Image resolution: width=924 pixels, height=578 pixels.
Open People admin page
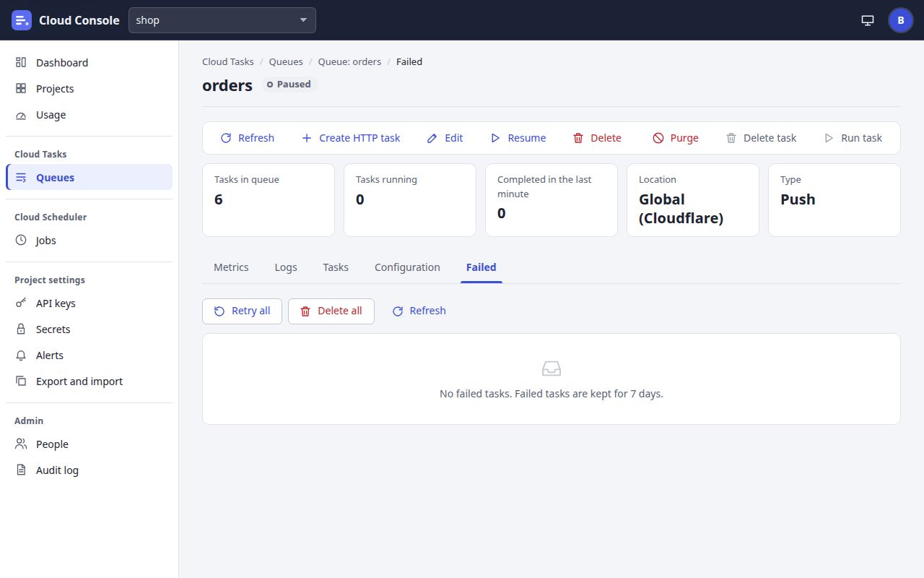[89, 444]
